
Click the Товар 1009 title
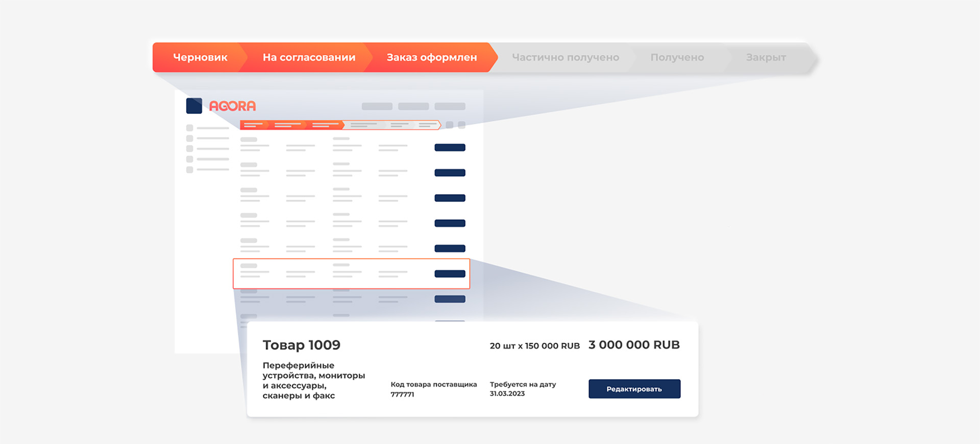[x=301, y=345]
